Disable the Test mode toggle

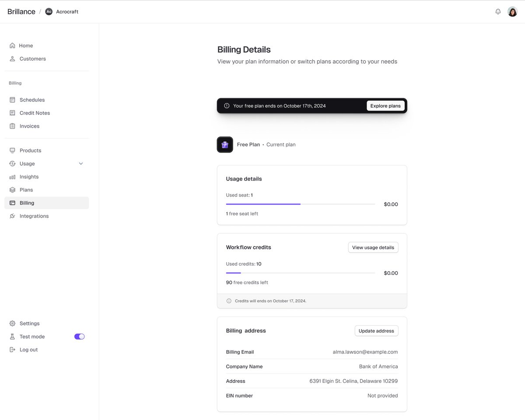coord(79,337)
